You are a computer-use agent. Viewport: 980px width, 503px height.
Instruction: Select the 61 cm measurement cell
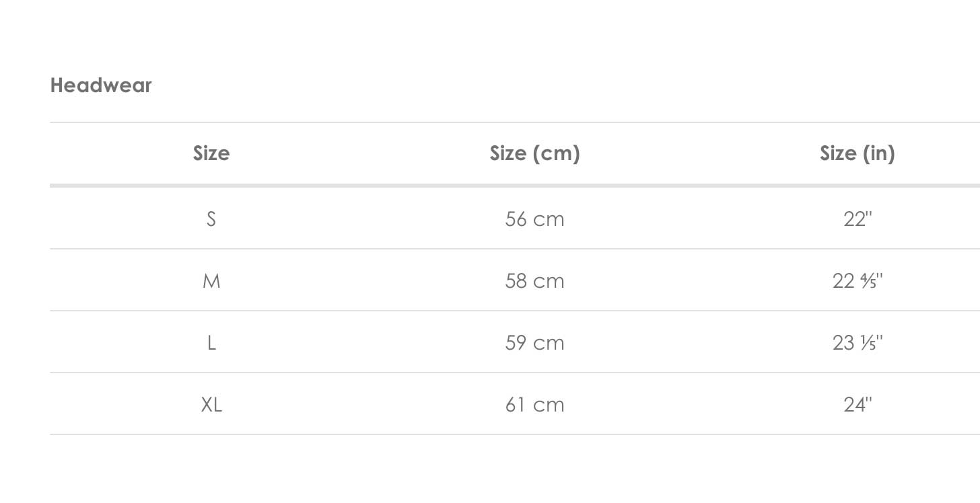(534, 405)
